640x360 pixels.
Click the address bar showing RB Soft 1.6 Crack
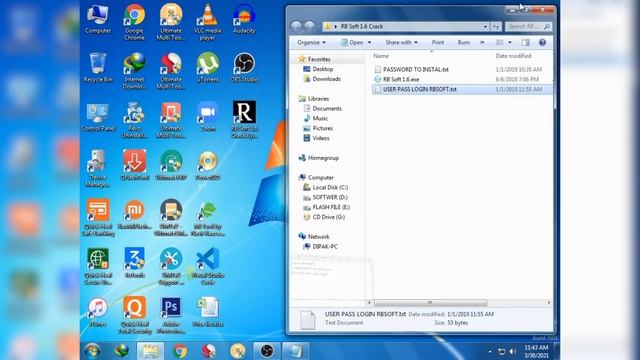point(406,27)
